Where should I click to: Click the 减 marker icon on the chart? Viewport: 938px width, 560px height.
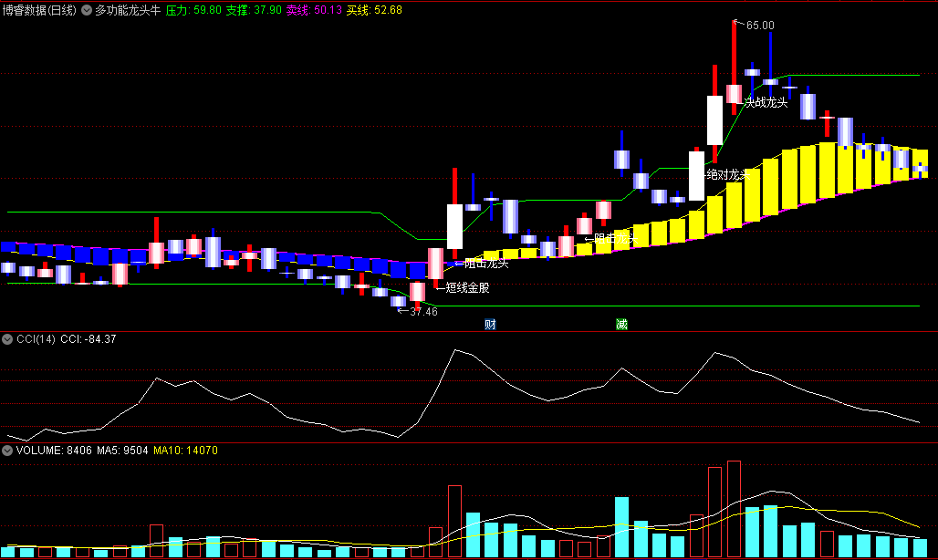coord(621,325)
